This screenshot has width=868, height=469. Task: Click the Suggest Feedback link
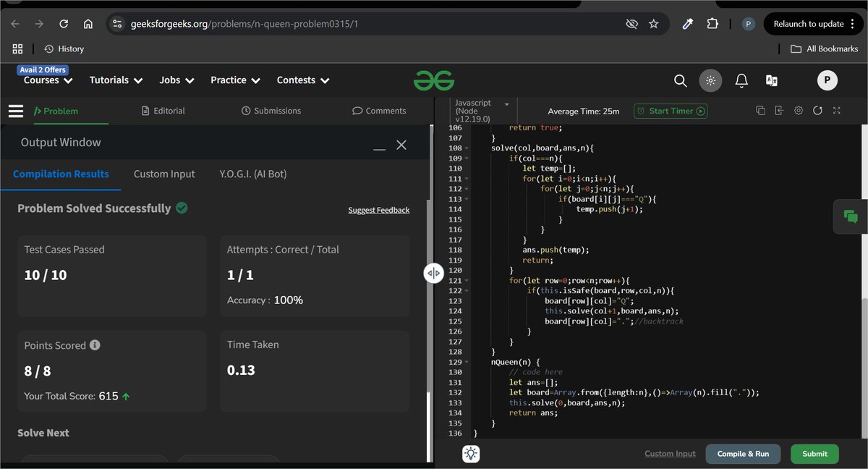coord(378,210)
